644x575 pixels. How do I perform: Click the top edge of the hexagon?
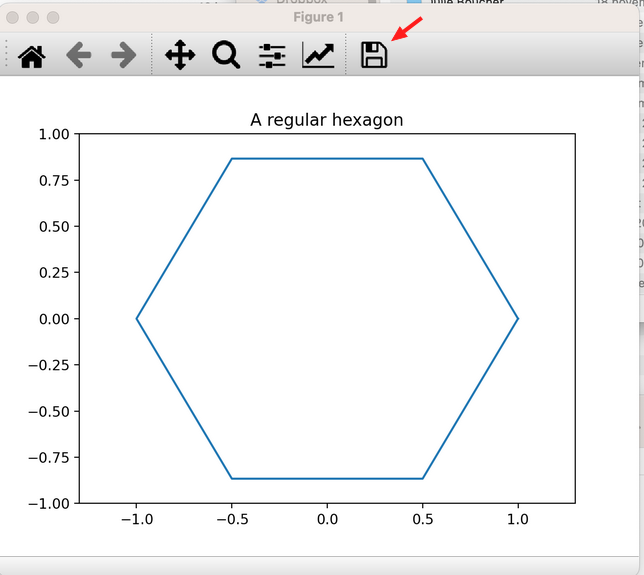[x=327, y=158]
